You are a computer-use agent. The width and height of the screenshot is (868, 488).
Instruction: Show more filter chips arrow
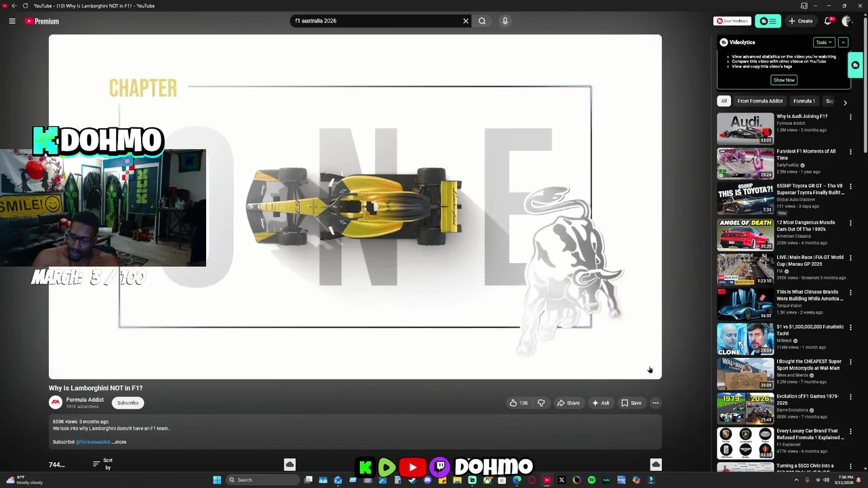click(845, 102)
